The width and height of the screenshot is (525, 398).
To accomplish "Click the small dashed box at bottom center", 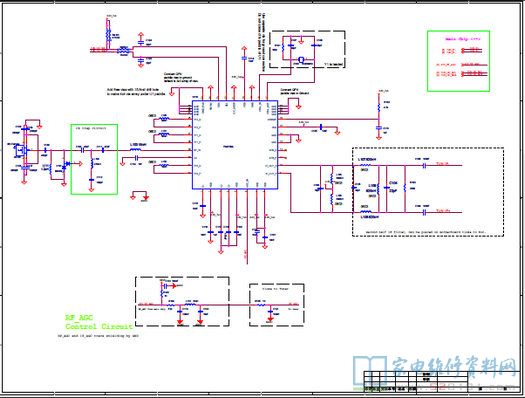I will pos(277,305).
